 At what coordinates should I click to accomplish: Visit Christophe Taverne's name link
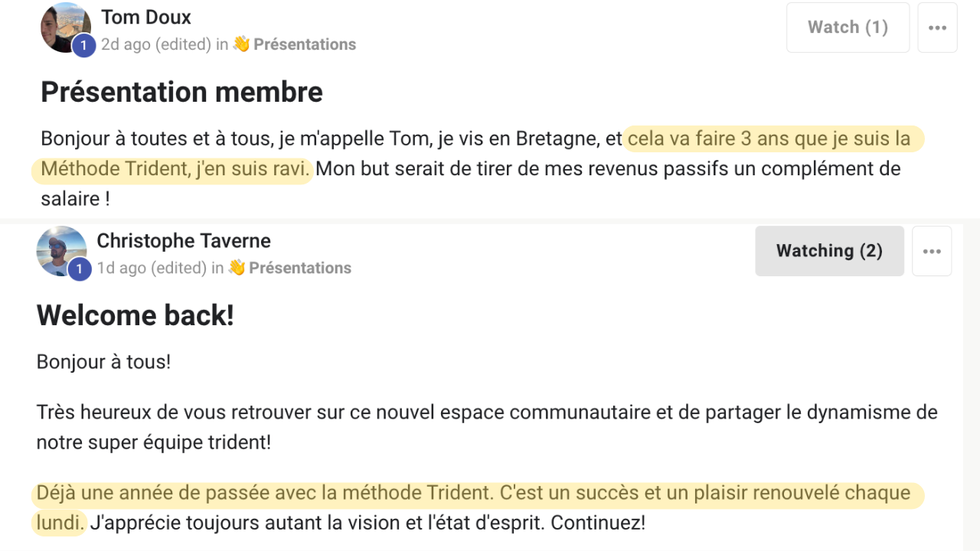(184, 241)
